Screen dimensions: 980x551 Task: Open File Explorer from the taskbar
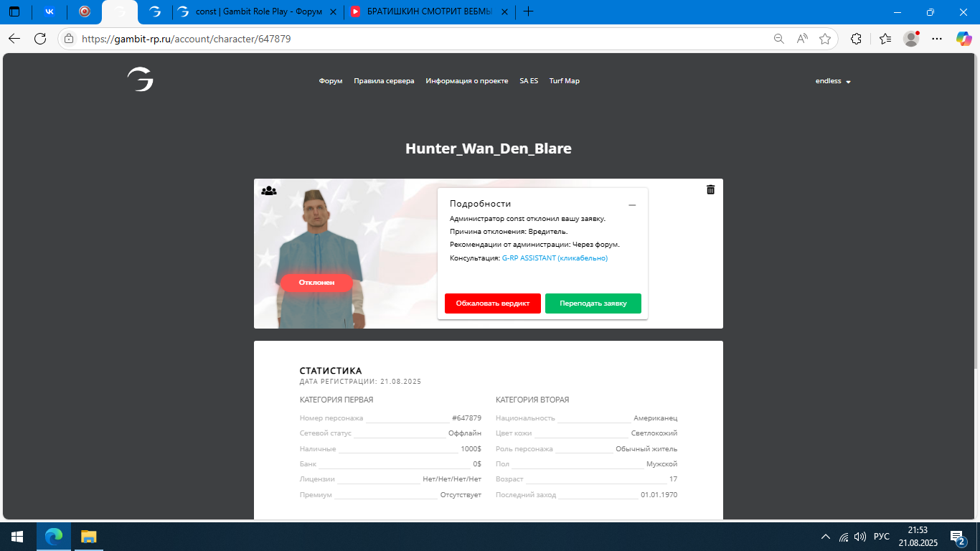pyautogui.click(x=88, y=537)
